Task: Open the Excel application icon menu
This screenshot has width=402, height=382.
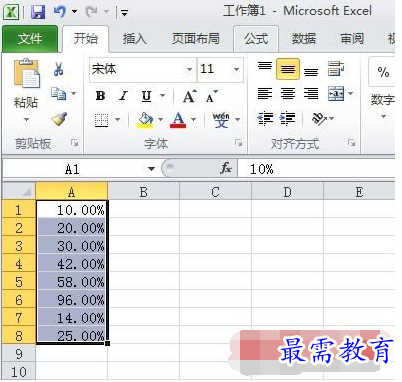Action: (x=11, y=12)
